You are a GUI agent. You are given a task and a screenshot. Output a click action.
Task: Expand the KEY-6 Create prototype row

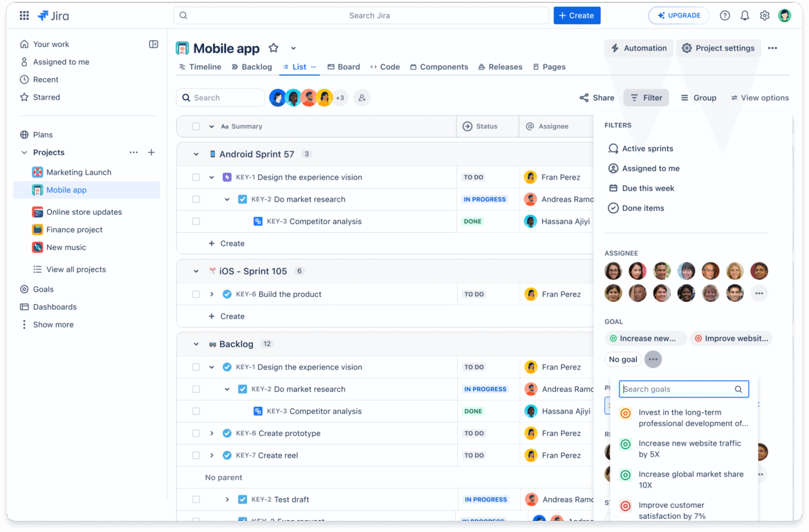(x=212, y=434)
